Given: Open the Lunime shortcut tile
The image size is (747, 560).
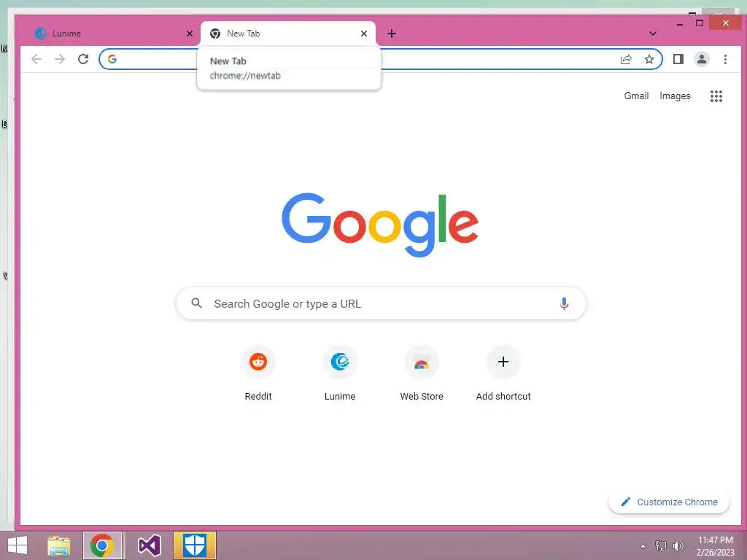Looking at the screenshot, I should pyautogui.click(x=340, y=373).
